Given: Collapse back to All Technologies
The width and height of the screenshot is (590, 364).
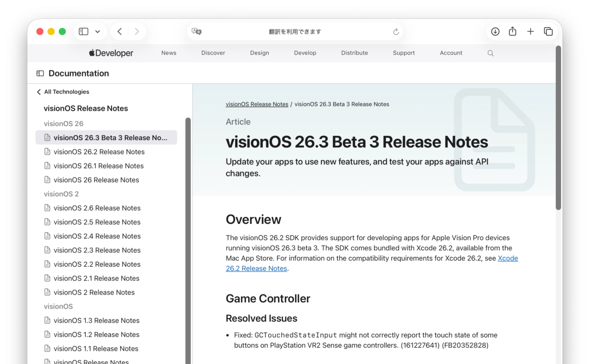Looking at the screenshot, I should pos(63,92).
